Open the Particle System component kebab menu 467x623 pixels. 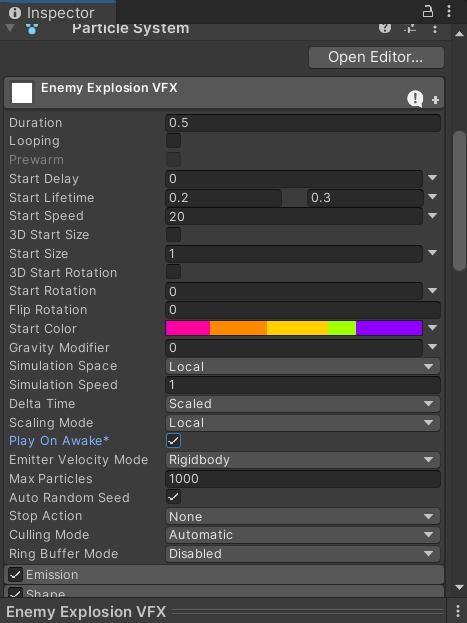click(x=435, y=29)
